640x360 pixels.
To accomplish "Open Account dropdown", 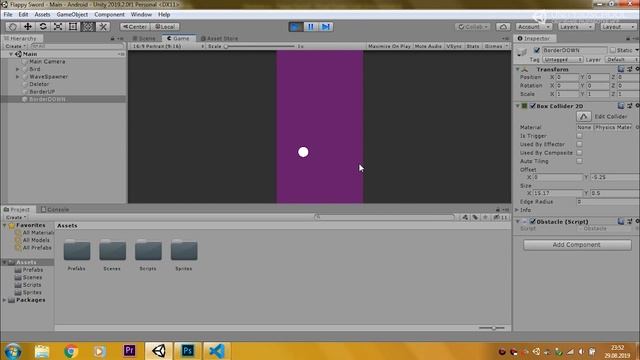I will pyautogui.click(x=534, y=27).
